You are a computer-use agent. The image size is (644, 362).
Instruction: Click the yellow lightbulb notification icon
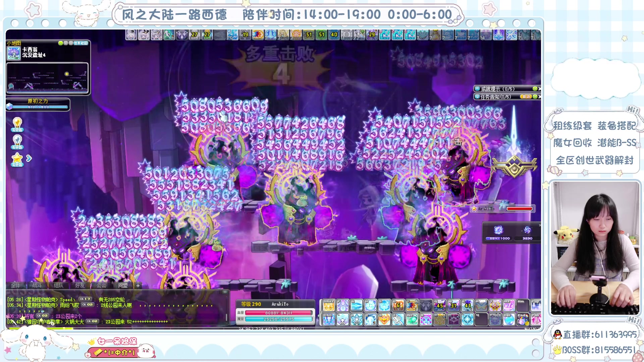17,124
